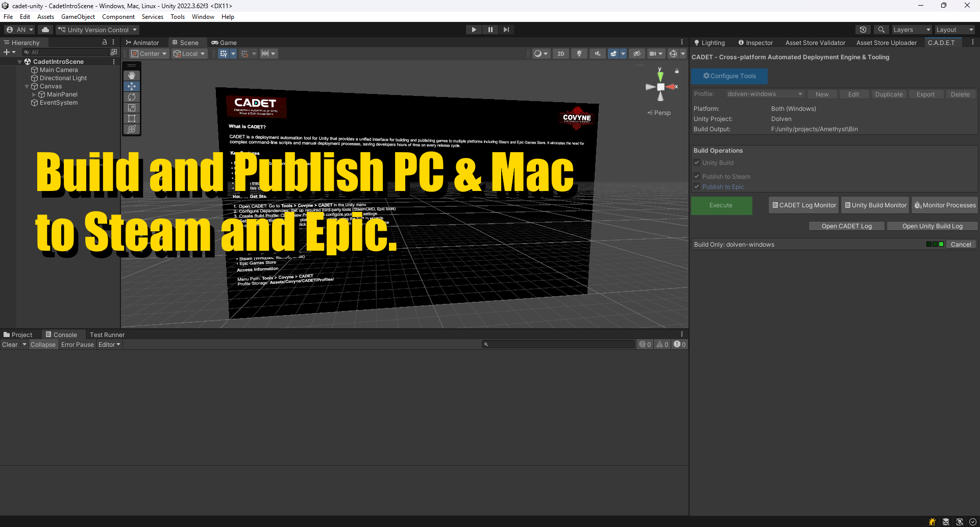
Task: Toggle scene audio mute
Action: pos(598,54)
